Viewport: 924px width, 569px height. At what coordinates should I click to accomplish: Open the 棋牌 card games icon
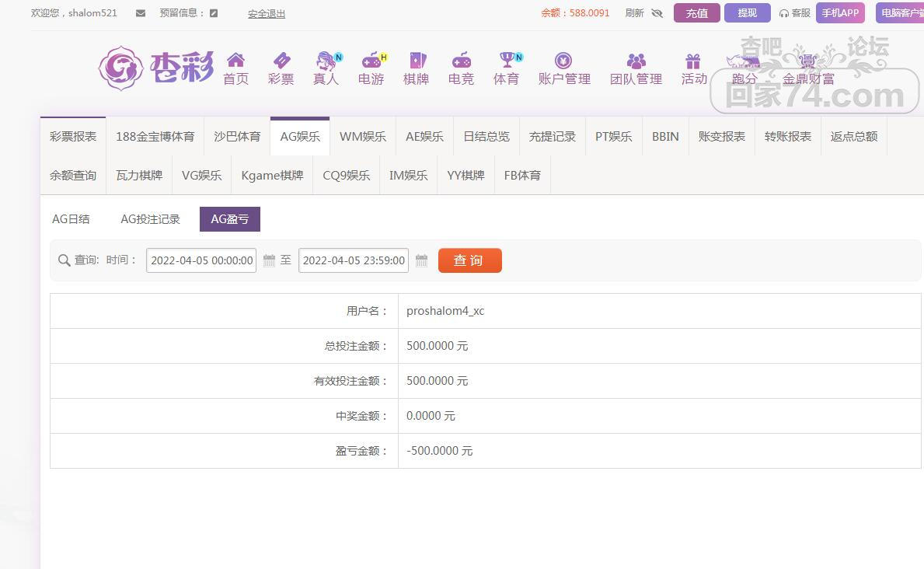tap(417, 61)
